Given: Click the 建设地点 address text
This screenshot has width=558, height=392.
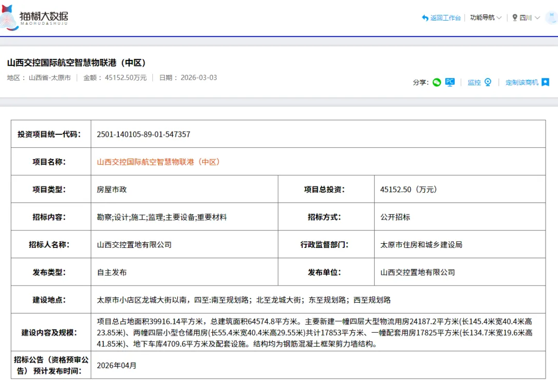Looking at the screenshot, I should pyautogui.click(x=244, y=300).
